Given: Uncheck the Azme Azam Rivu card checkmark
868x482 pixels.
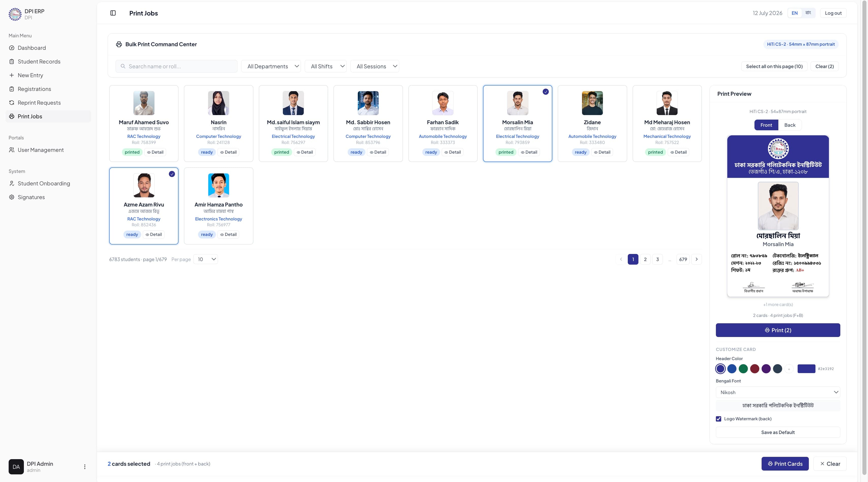Looking at the screenshot, I should tap(172, 174).
